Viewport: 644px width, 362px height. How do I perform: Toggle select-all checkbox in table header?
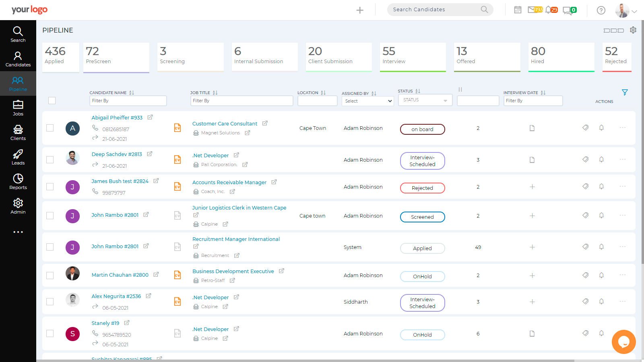[x=52, y=101]
